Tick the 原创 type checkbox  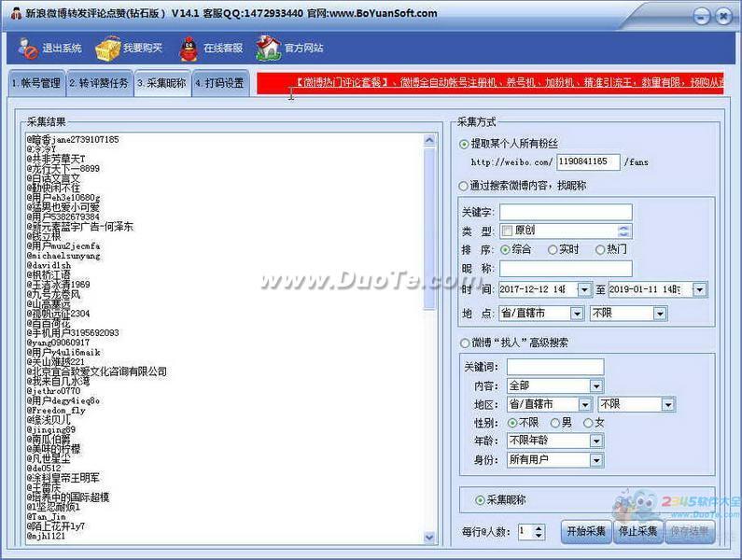coord(508,231)
